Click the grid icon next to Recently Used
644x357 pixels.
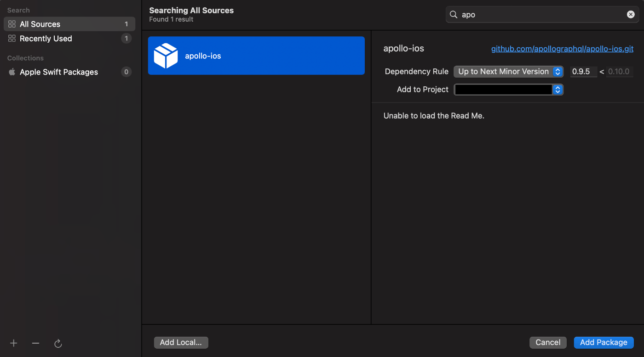tap(12, 39)
